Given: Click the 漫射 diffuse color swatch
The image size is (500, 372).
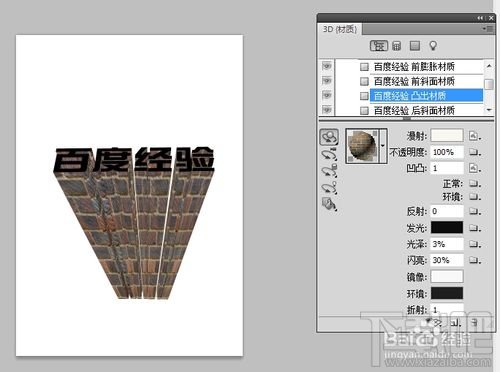Looking at the screenshot, I should pyautogui.click(x=447, y=136).
